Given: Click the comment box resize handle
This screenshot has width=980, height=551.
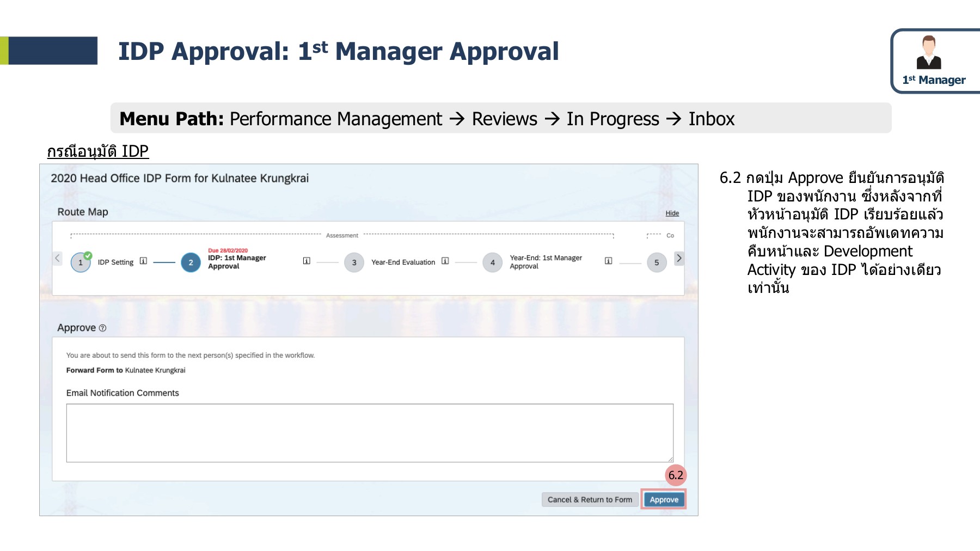Looking at the screenshot, I should pyautogui.click(x=670, y=459).
